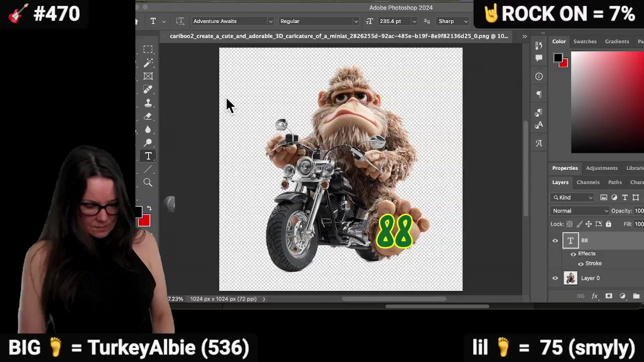Viewport: 644px width, 362px height.
Task: Collapse the panels with double-arrow icon
Action: pos(543,33)
